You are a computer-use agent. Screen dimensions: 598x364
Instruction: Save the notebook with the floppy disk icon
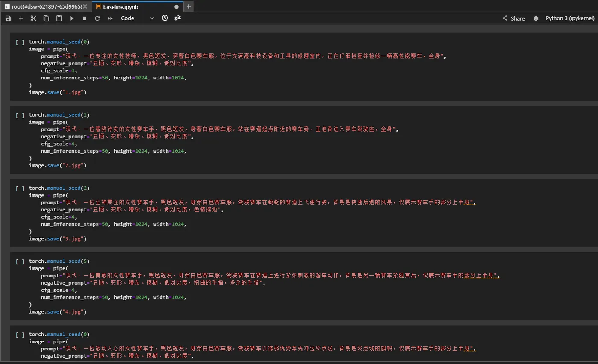pyautogui.click(x=8, y=18)
